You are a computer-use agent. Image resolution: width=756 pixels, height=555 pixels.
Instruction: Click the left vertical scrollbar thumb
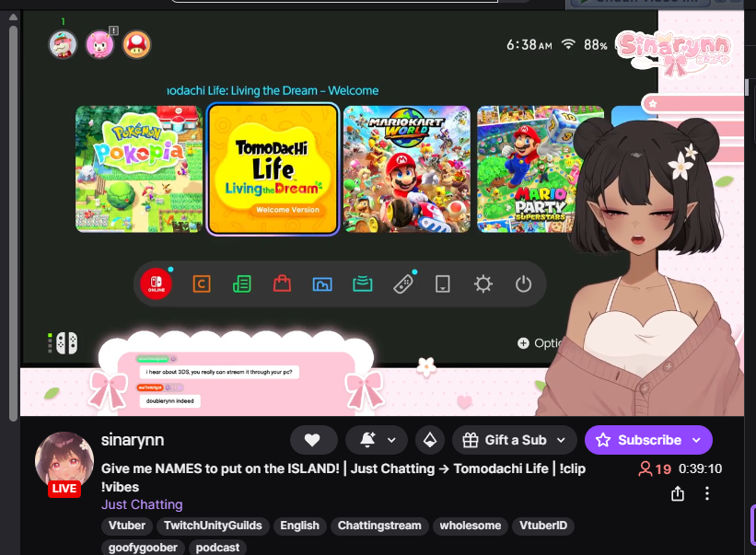tap(13, 223)
